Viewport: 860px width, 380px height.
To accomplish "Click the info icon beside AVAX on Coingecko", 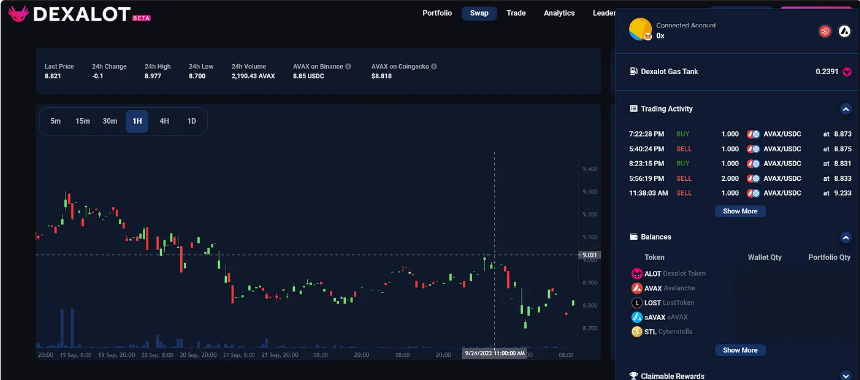I will [434, 66].
